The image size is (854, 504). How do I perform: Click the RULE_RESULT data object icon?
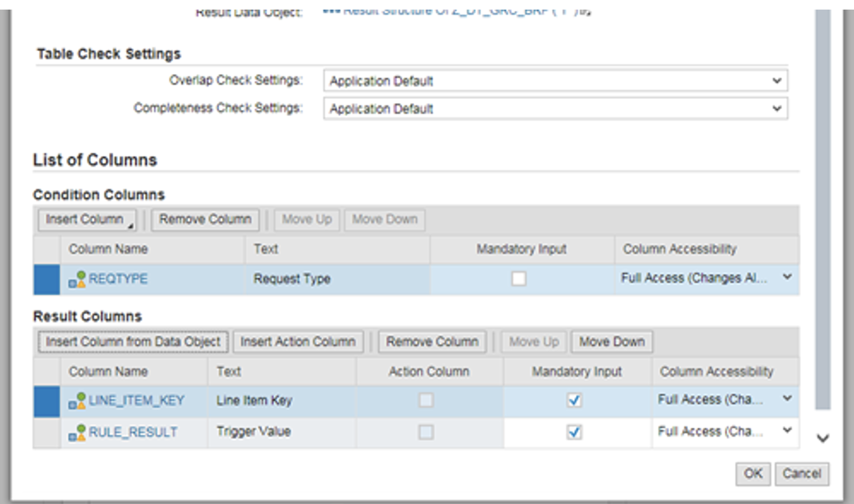pos(77,432)
